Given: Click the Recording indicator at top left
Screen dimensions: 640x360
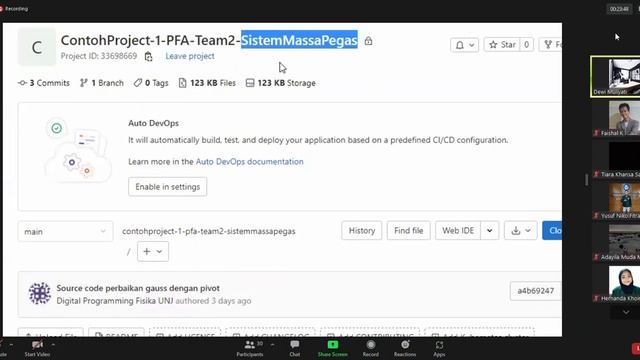Looking at the screenshot, I should point(14,9).
